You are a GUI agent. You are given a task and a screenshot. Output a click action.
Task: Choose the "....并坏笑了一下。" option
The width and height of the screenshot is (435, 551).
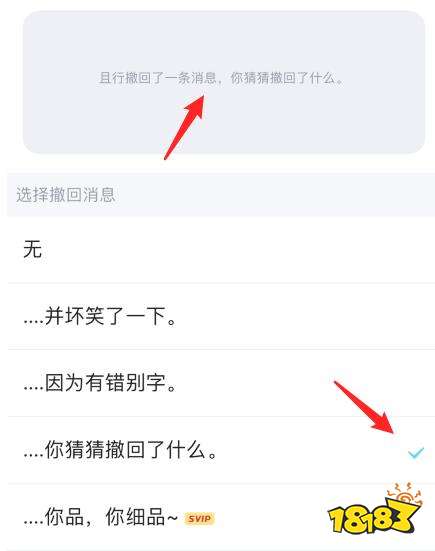tap(221, 316)
